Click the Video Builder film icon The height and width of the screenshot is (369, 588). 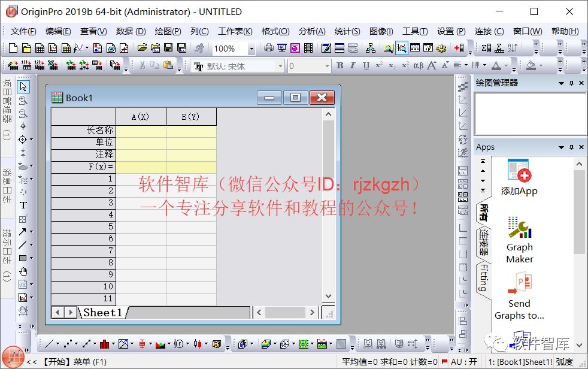click(308, 48)
